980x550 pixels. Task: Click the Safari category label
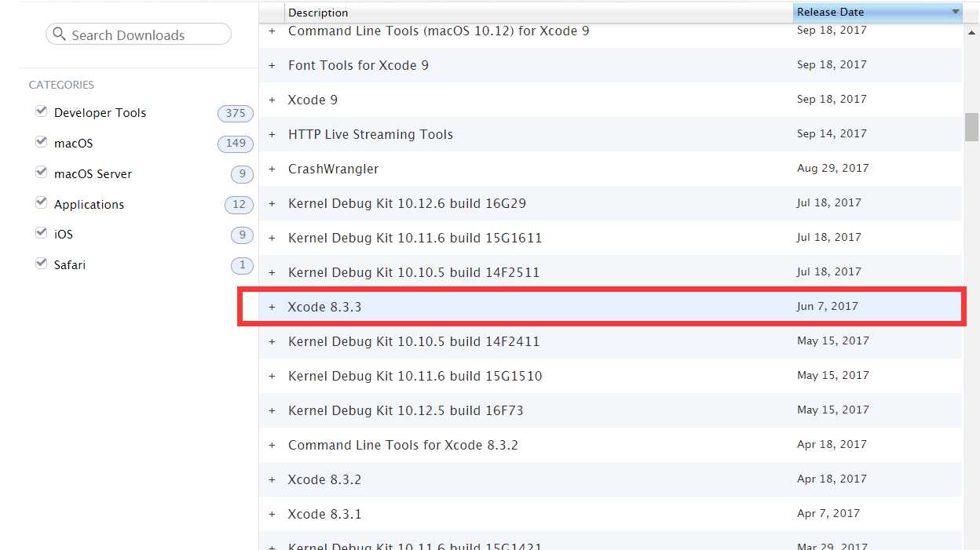point(70,265)
